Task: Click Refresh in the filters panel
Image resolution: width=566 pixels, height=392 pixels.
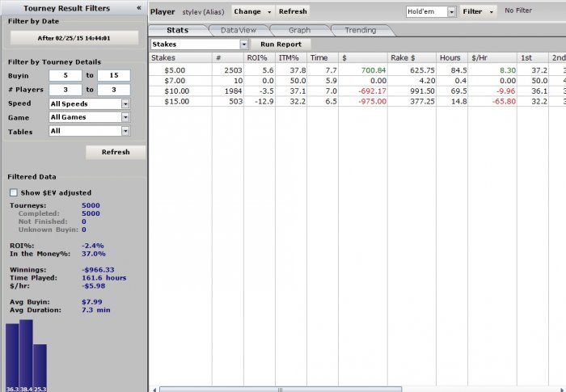Action: click(x=116, y=152)
